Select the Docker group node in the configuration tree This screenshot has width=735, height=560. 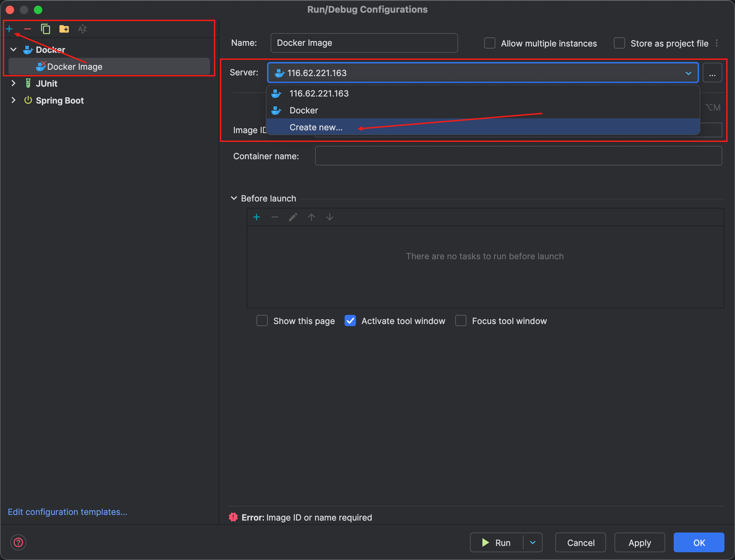pos(51,50)
